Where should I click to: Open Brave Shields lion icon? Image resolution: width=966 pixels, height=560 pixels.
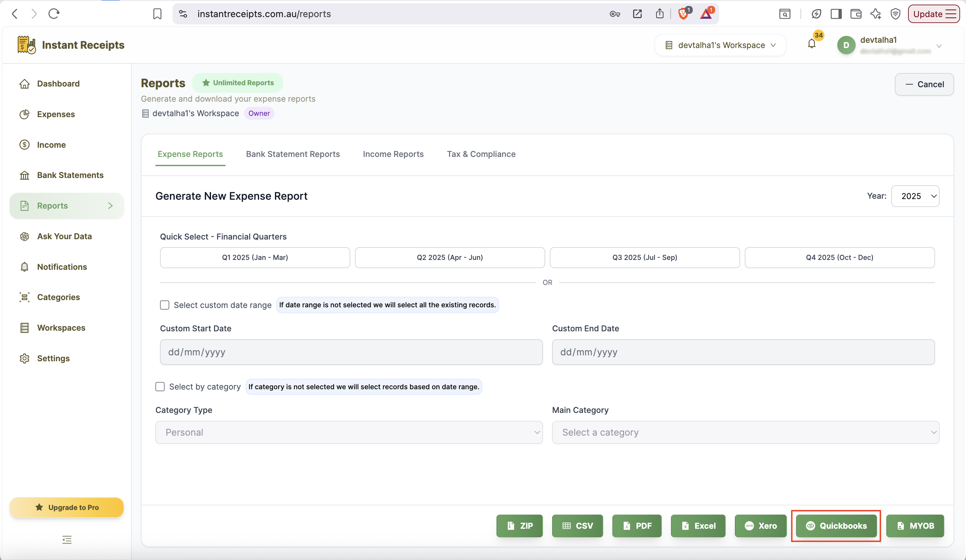coord(683,14)
